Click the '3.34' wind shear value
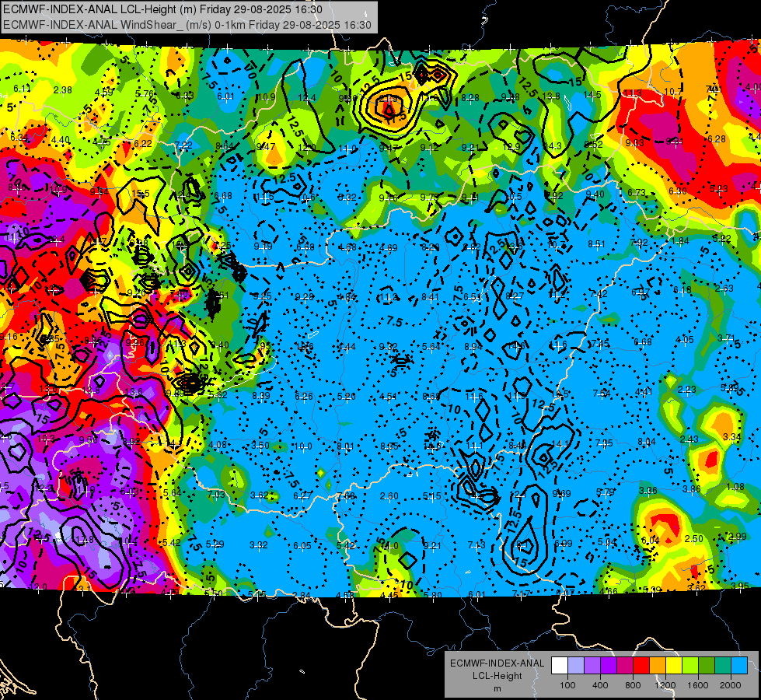The image size is (761, 700). [x=732, y=436]
